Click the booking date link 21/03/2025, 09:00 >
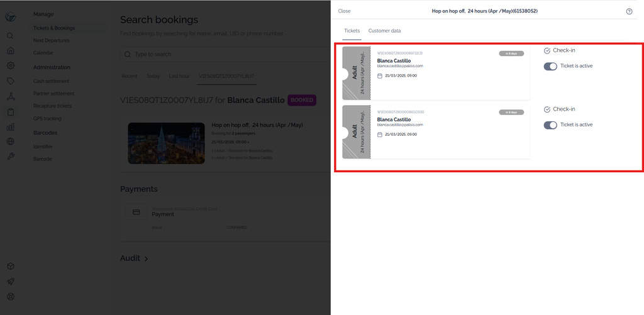 tap(230, 141)
